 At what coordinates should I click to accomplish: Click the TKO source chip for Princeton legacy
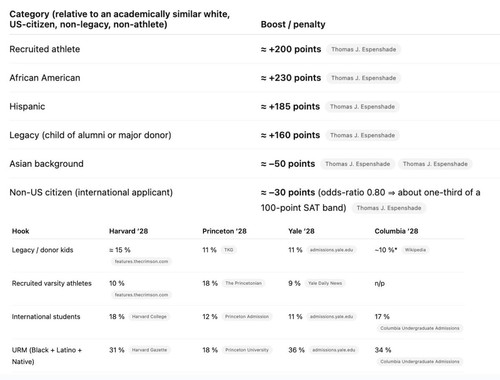(229, 250)
